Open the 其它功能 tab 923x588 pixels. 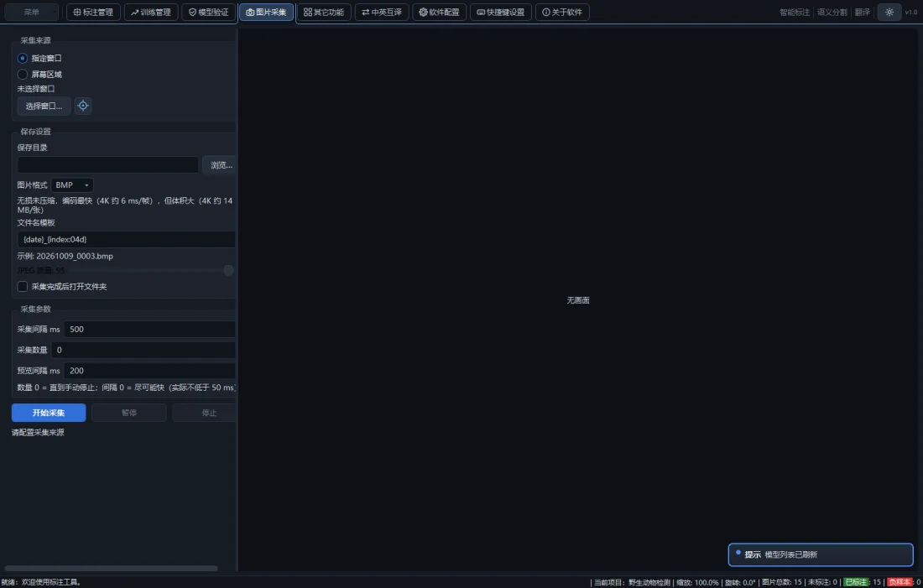[x=325, y=13]
